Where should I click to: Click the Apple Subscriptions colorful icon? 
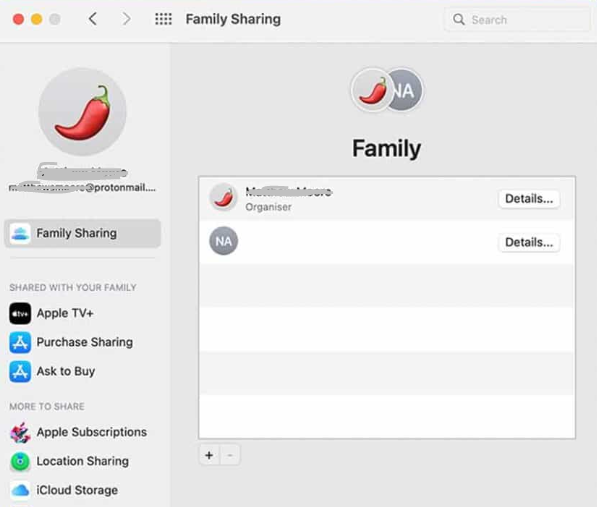pos(20,433)
